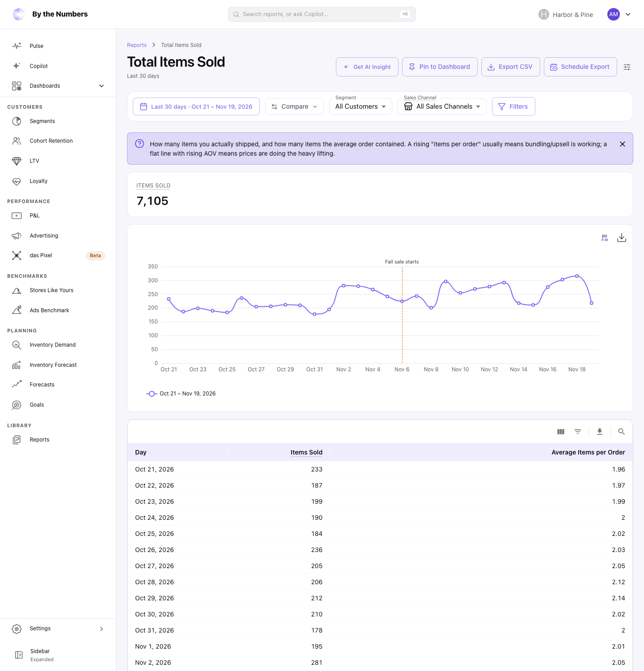Dismiss the info banner with the X
This screenshot has width=644, height=671.
(623, 144)
